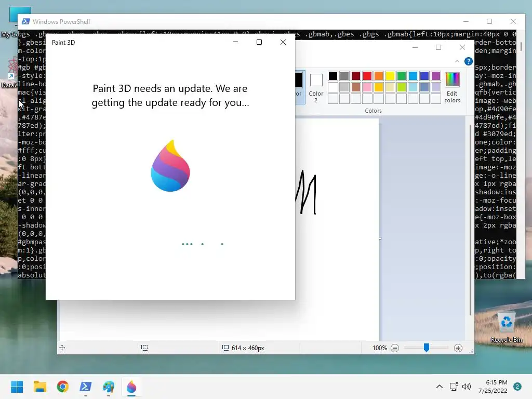Minimize the Windows PowerShell window
Viewport: 532px width, 399px height.
coord(466,21)
